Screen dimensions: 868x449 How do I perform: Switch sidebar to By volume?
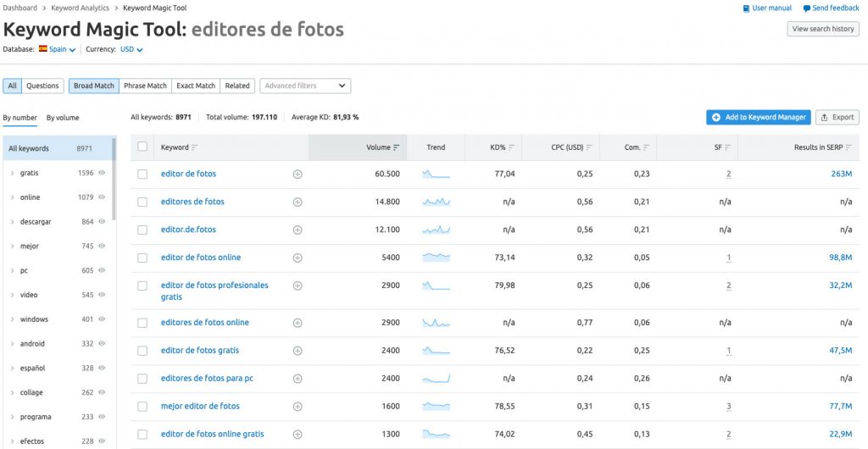point(63,118)
